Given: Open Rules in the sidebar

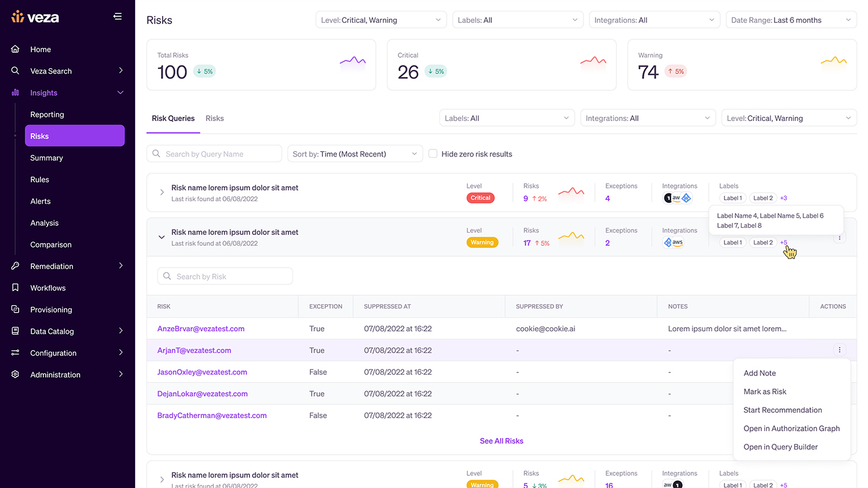Looking at the screenshot, I should coord(40,180).
